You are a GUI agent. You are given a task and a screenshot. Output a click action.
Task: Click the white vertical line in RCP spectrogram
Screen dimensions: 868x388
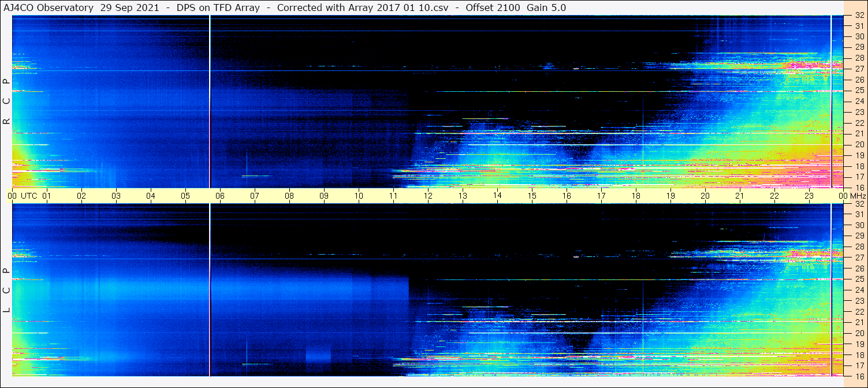tap(210, 102)
